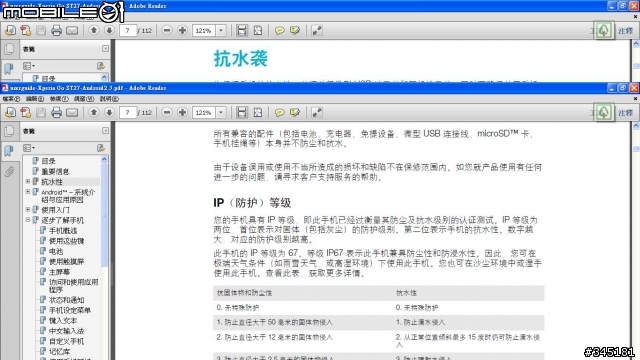
Task: Click the bookmarks panel scroll up arrow in front window
Action: (104, 159)
